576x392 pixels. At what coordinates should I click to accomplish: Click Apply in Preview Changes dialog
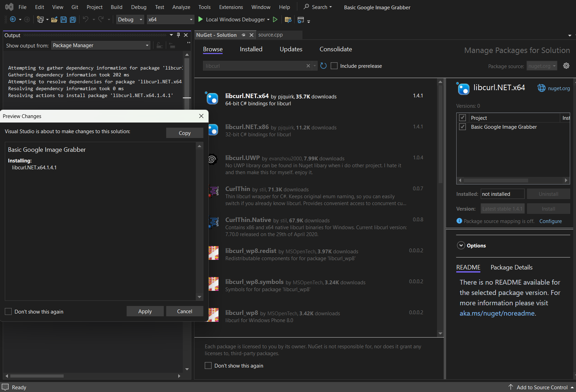[145, 311]
